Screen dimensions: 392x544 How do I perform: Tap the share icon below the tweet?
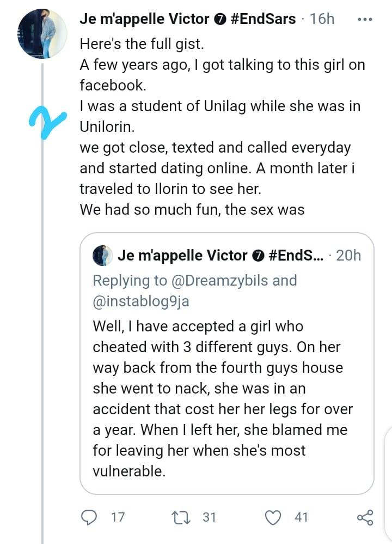[x=364, y=517]
